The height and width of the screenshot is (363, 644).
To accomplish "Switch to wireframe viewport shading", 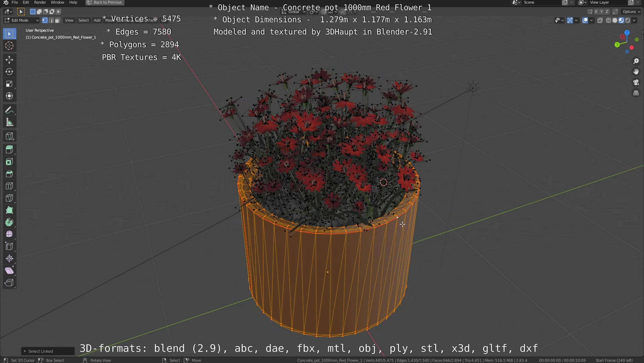I will point(609,20).
